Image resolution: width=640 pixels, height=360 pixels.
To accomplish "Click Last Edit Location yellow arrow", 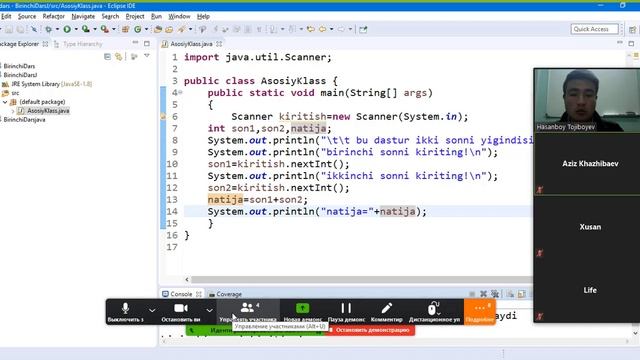I will click(x=311, y=29).
